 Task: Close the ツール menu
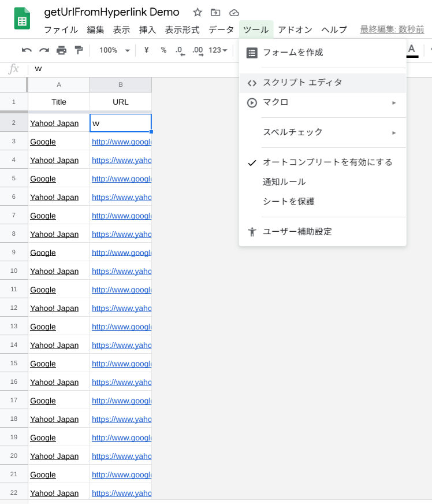coord(256,30)
